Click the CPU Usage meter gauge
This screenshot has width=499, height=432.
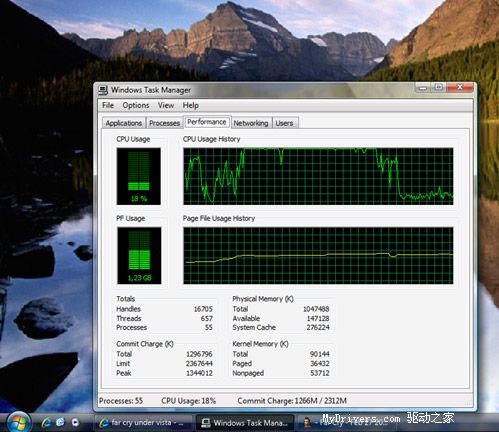tap(139, 176)
